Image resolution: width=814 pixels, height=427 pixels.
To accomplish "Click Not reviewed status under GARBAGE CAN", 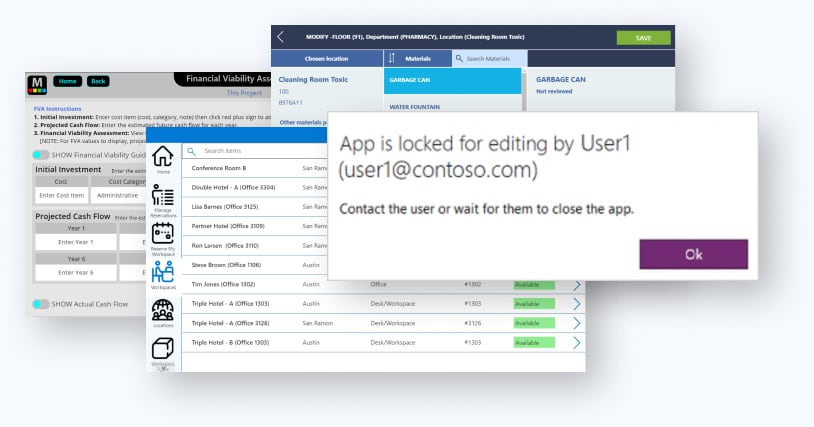I will (x=554, y=91).
